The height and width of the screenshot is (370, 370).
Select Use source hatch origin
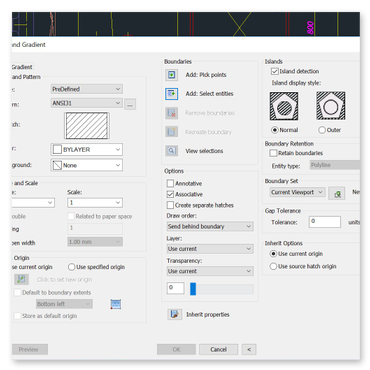tap(273, 266)
